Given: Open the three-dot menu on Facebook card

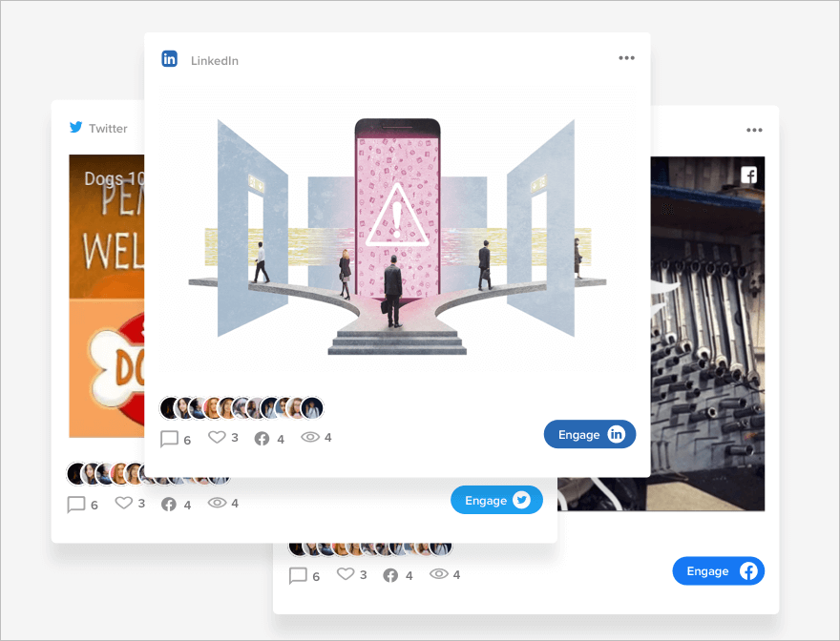Looking at the screenshot, I should [754, 131].
